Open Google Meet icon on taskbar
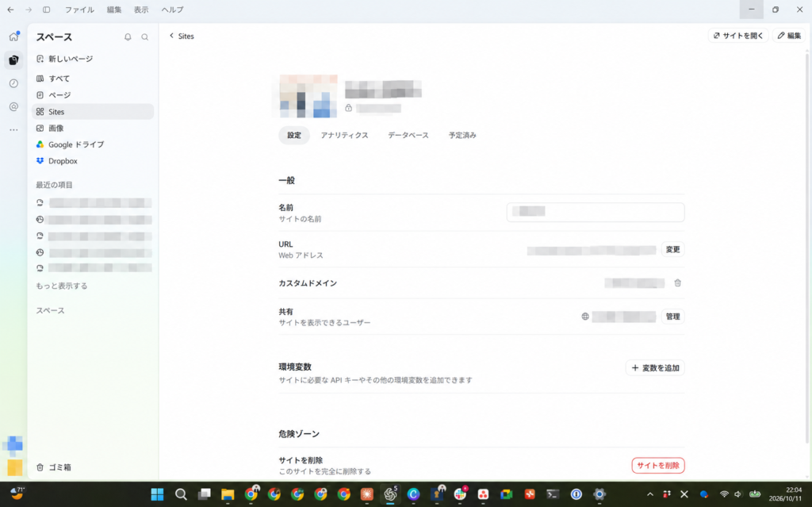Screen dimensions: 812x507 (x=507, y=494)
